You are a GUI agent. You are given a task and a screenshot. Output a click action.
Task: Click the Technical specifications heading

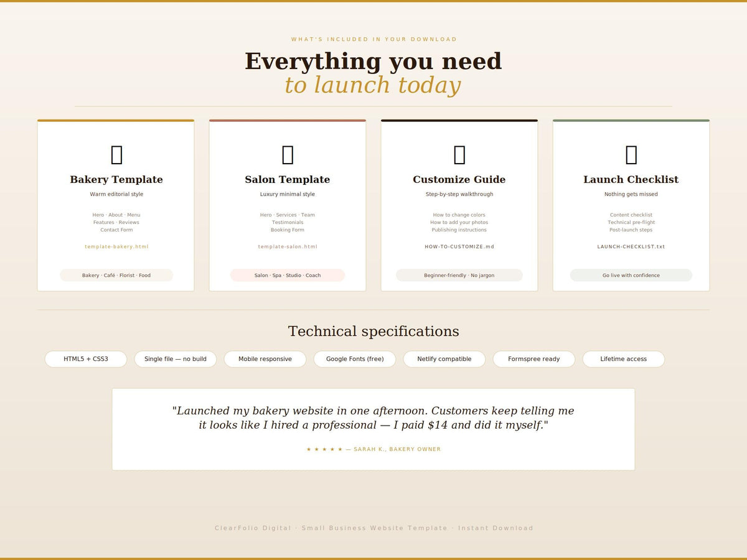374,331
